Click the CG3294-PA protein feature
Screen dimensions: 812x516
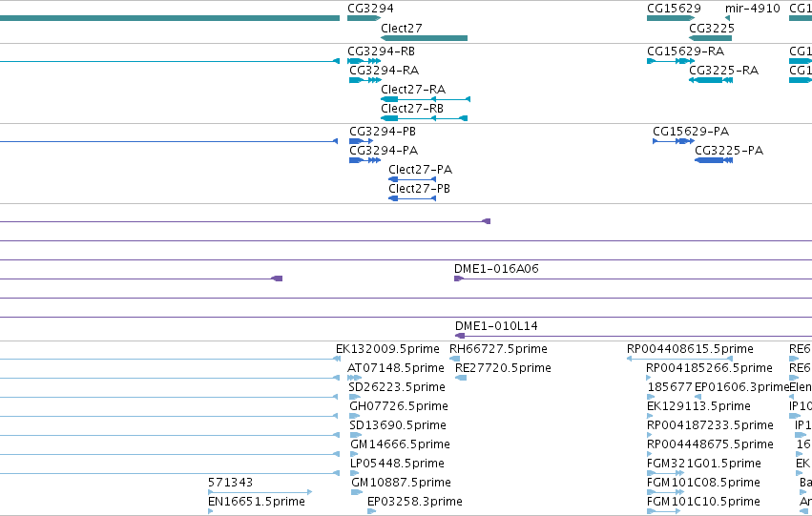pyautogui.click(x=365, y=160)
